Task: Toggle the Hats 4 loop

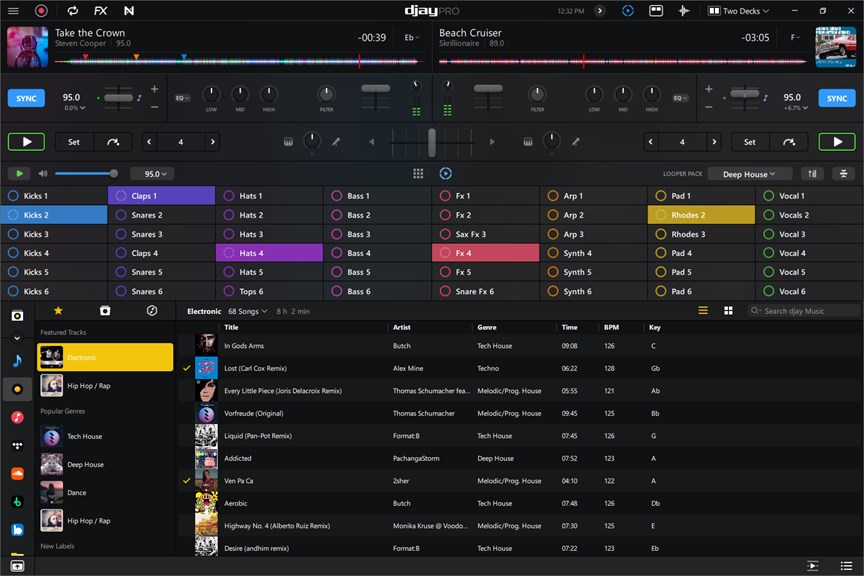Action: click(269, 253)
